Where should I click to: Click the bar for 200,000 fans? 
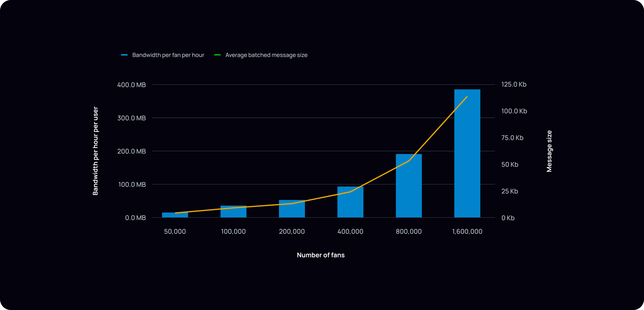[292, 209]
